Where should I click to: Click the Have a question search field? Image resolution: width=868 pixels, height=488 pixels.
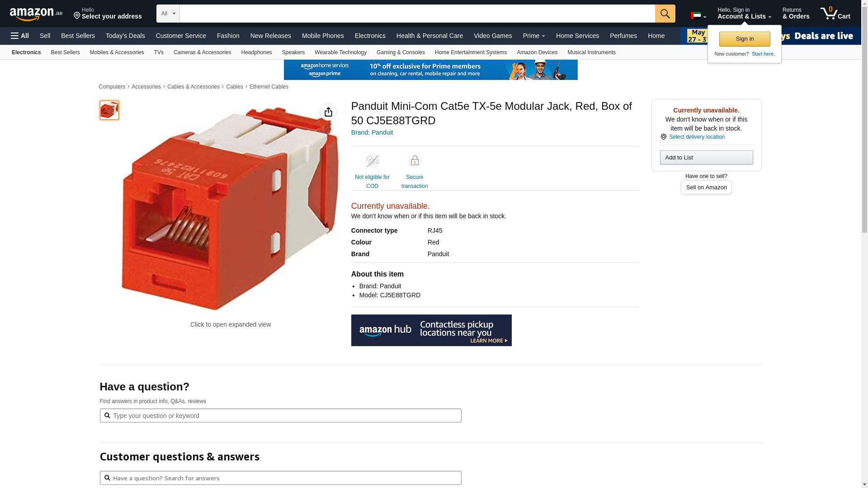280,416
